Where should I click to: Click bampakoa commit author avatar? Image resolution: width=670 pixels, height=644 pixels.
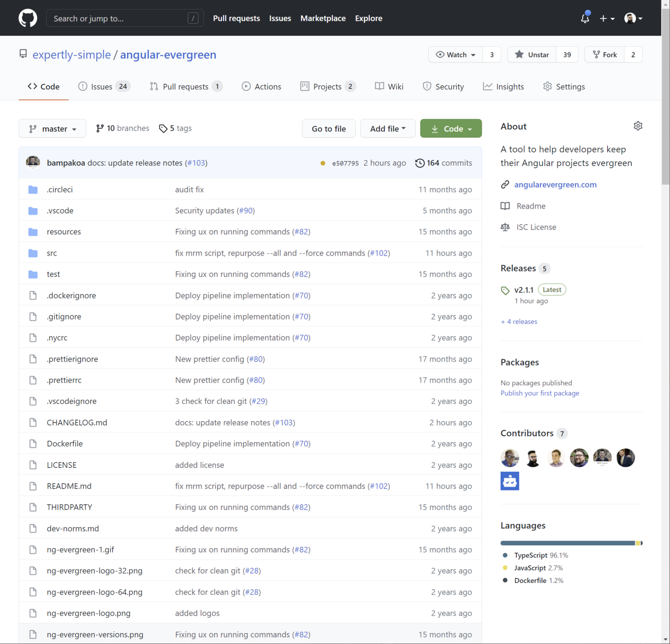pyautogui.click(x=33, y=163)
